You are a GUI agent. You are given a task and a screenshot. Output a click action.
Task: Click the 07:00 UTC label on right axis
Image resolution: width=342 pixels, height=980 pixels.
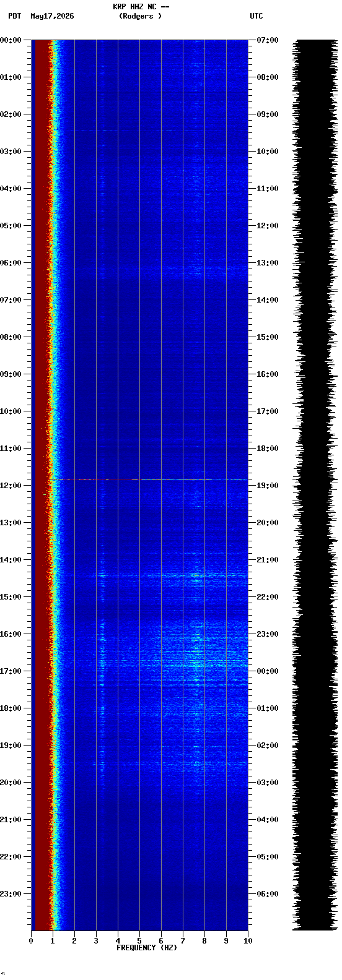(x=268, y=40)
